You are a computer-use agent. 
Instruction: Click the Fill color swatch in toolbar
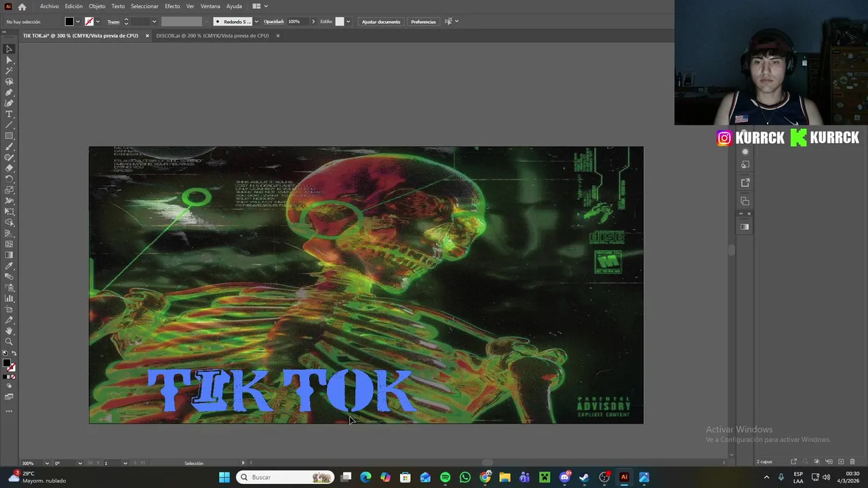[7, 363]
